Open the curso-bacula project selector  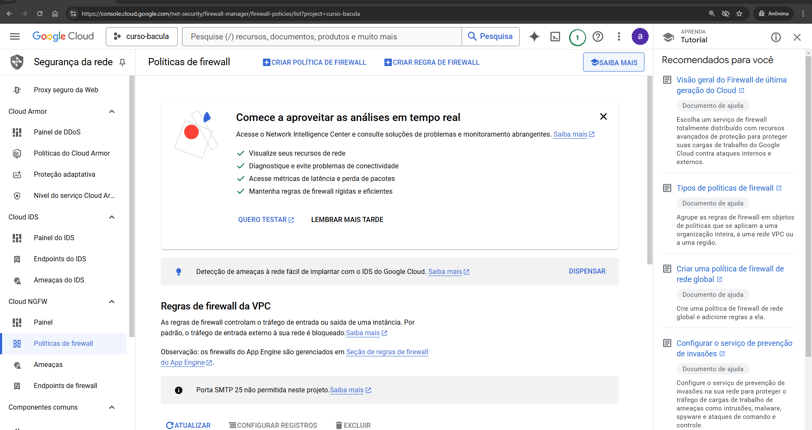pyautogui.click(x=141, y=36)
